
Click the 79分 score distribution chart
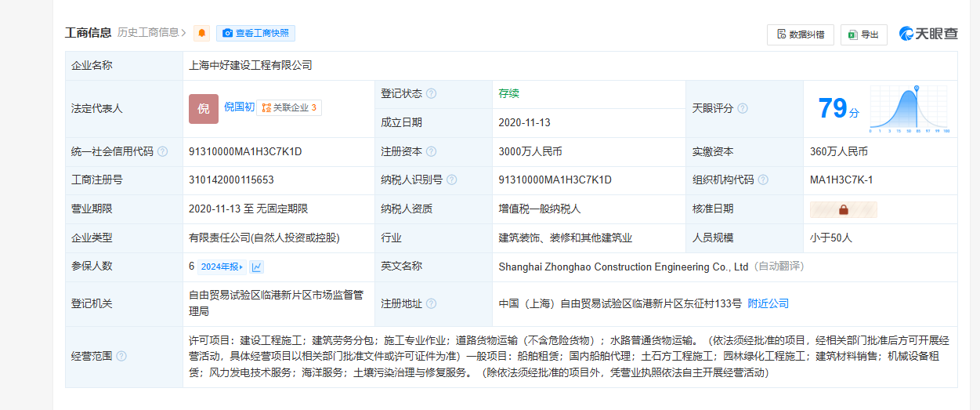coord(909,108)
